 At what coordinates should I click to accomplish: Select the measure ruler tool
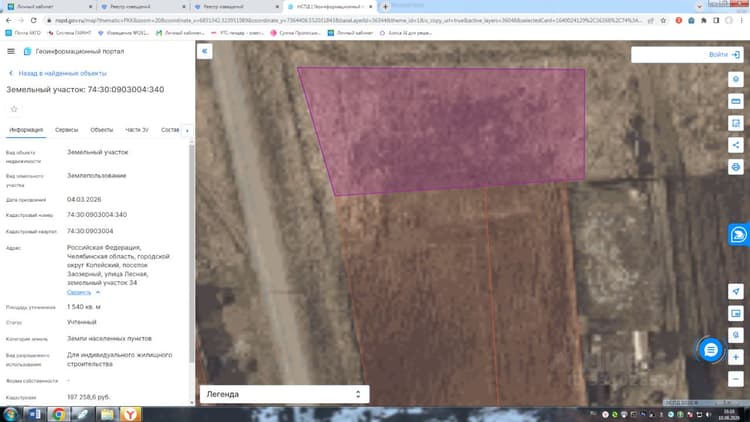[x=736, y=101]
